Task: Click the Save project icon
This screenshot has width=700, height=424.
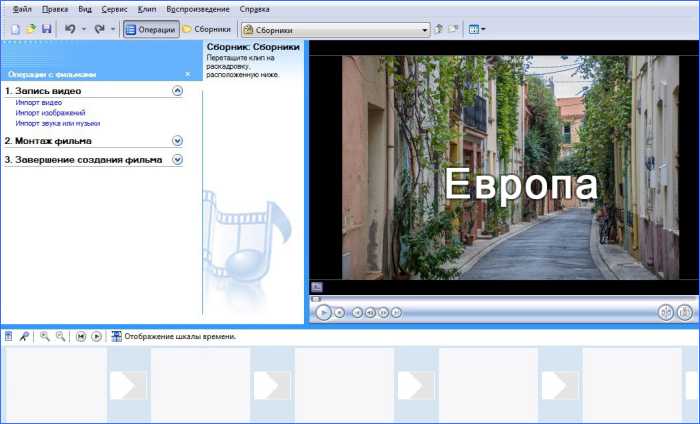Action: 46,30
